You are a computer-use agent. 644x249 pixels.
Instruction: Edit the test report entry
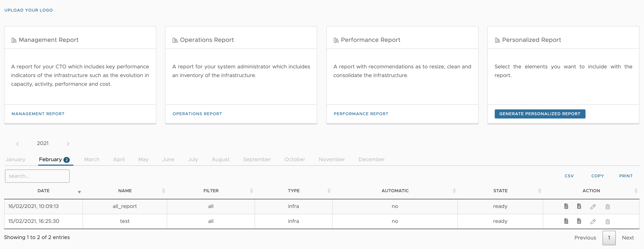coord(593,221)
